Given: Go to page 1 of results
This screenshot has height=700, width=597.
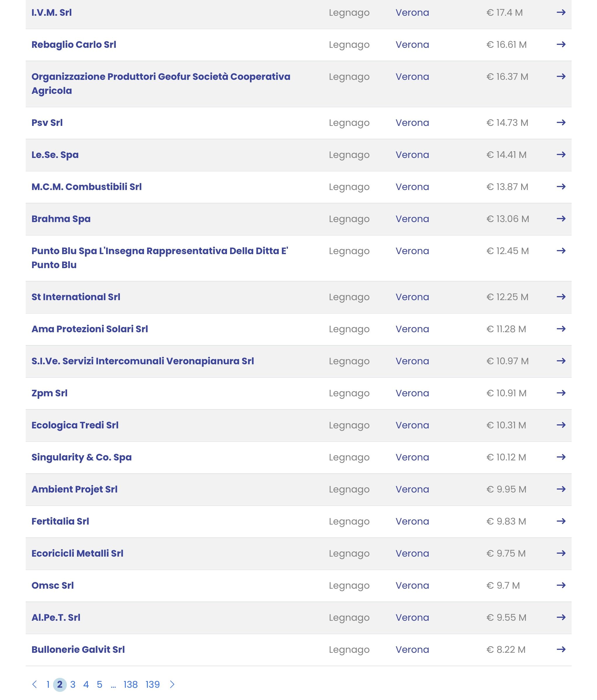Looking at the screenshot, I should coord(48,685).
